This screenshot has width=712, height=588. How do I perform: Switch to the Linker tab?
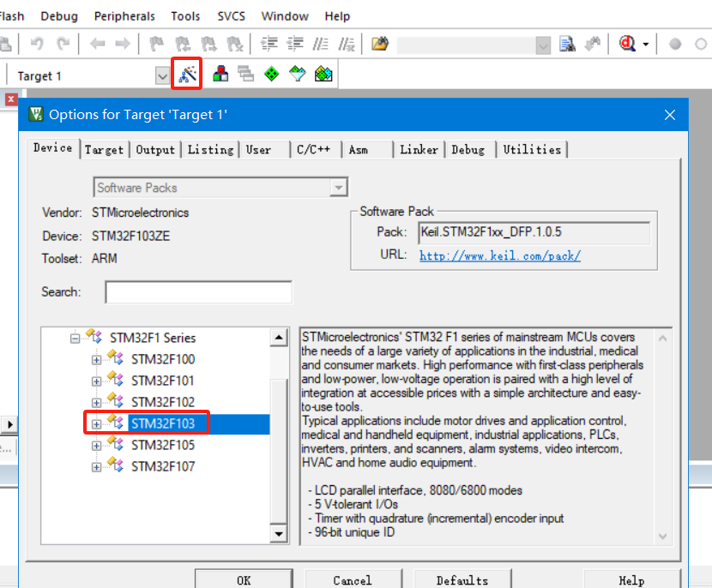click(x=419, y=150)
